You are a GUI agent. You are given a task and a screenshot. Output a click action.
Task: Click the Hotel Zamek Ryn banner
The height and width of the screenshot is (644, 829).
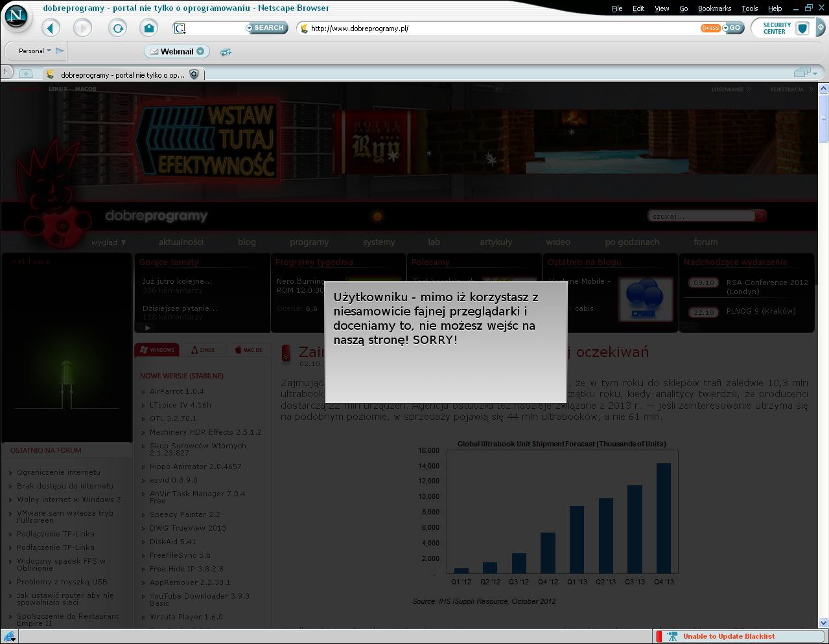pyautogui.click(x=377, y=143)
